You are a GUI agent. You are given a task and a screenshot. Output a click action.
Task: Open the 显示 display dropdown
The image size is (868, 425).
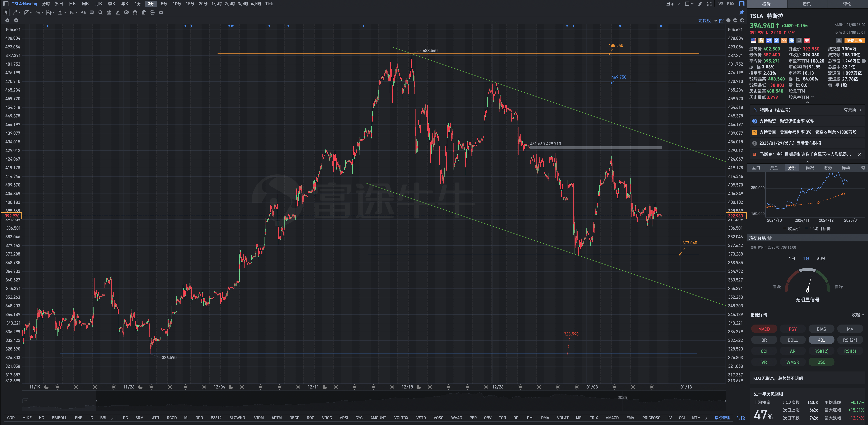(673, 4)
